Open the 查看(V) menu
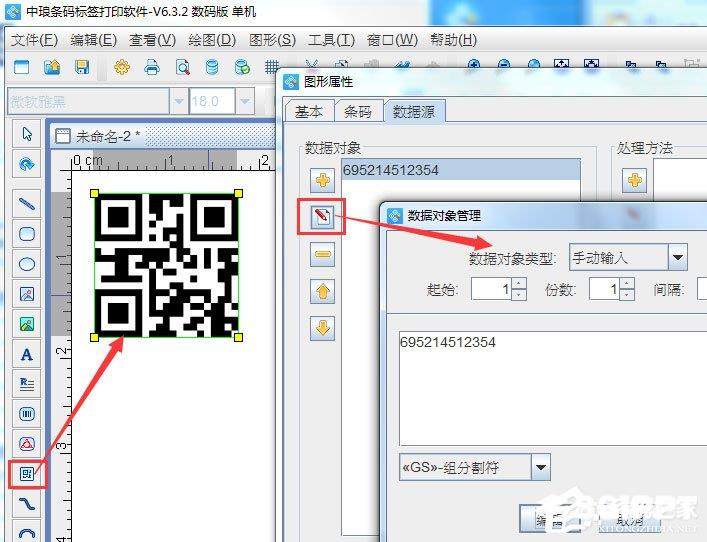Screen dimensions: 707x542 [152, 40]
